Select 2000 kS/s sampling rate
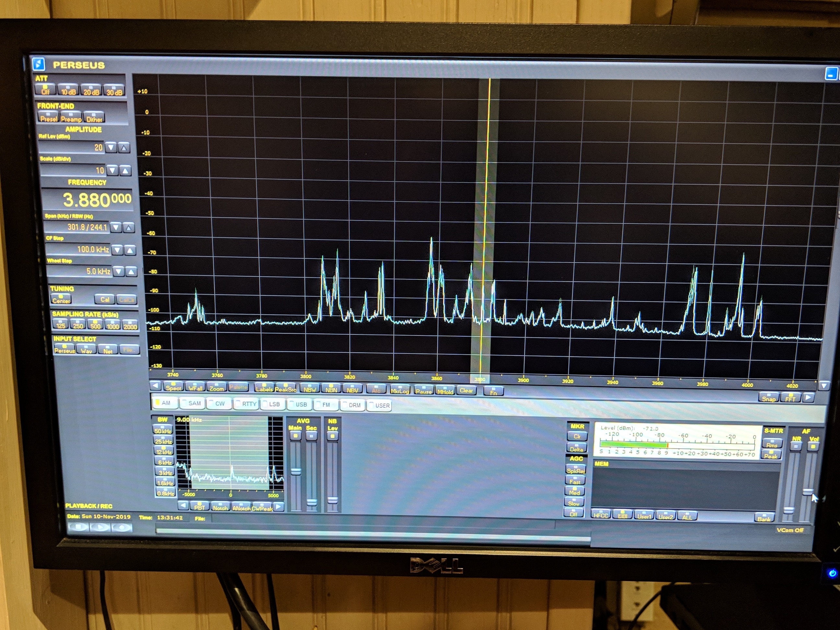The width and height of the screenshot is (840, 630). (x=130, y=326)
